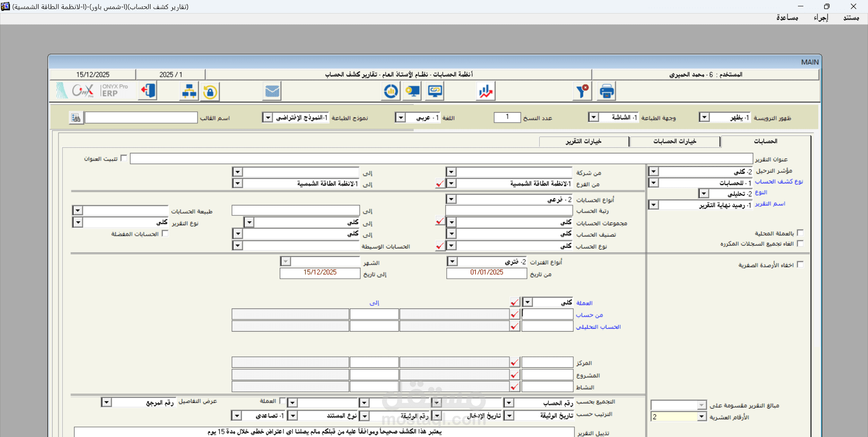
Task: Expand the مؤشر الترحيل dropdown
Action: (654, 171)
